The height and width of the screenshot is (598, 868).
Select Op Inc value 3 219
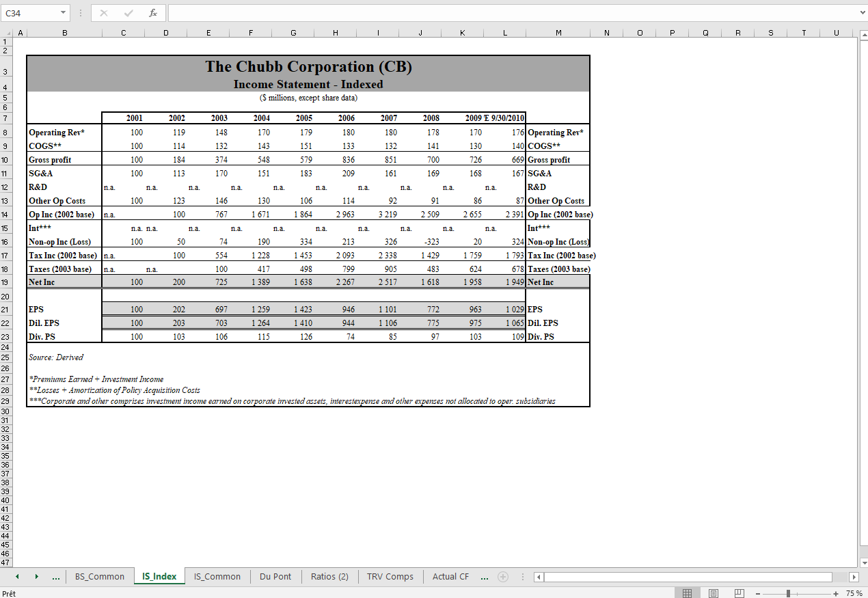tap(378, 215)
